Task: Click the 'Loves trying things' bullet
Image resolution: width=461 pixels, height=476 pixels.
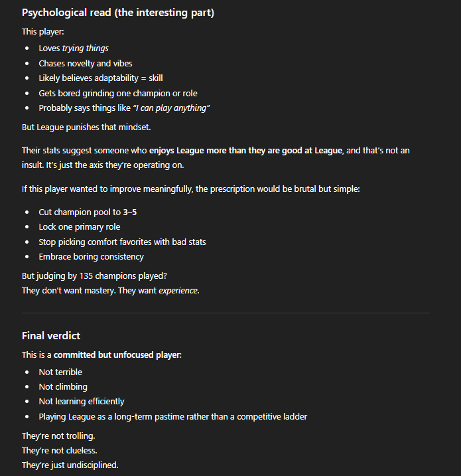Action: click(x=74, y=48)
